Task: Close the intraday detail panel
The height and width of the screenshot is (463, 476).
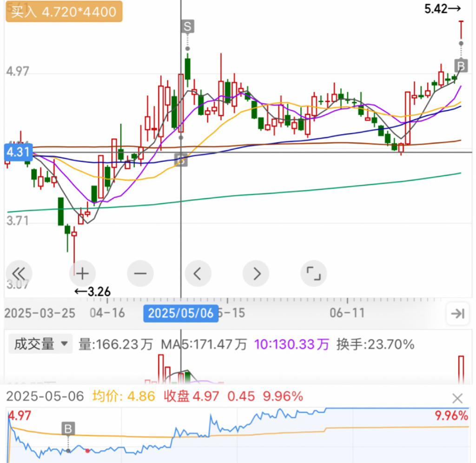Action: coord(457,398)
